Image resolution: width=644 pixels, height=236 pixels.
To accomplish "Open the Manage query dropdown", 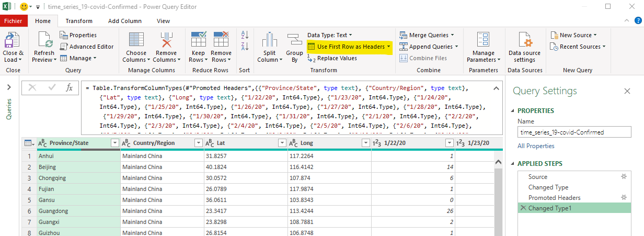I will click(x=78, y=58).
